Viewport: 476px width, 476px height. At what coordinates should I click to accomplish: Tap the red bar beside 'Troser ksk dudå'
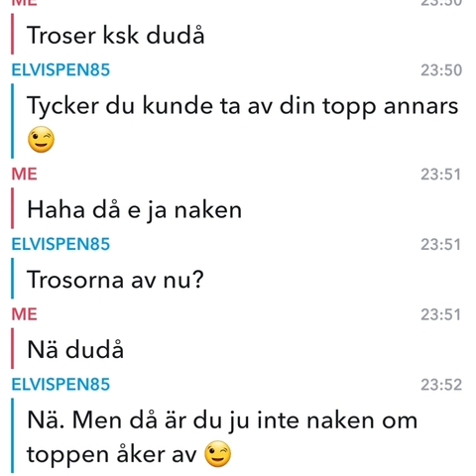(13, 34)
